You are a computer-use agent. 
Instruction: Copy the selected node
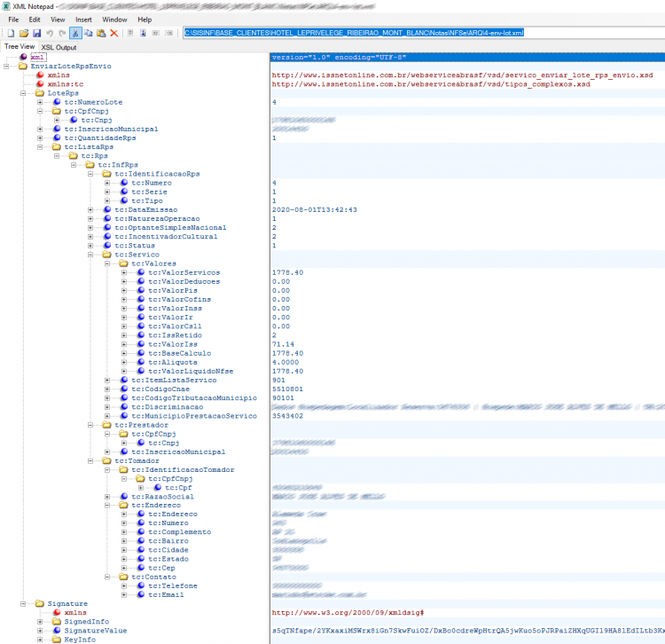point(88,33)
